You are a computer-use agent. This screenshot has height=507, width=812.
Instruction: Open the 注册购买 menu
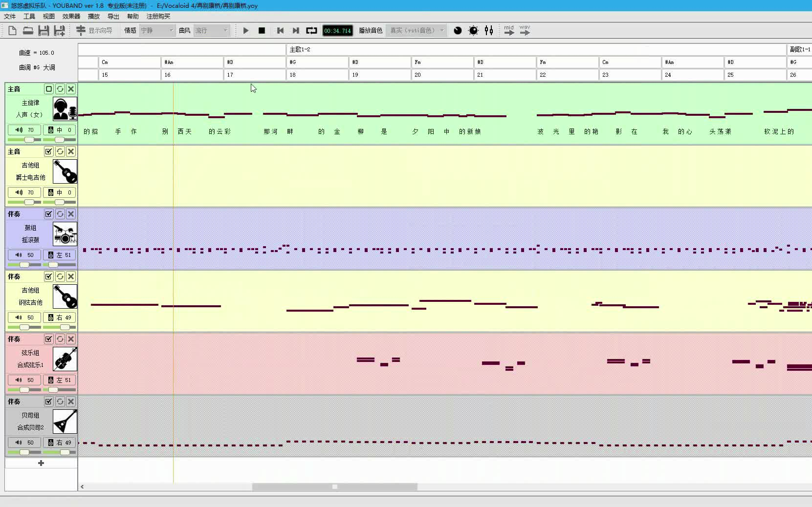click(158, 16)
